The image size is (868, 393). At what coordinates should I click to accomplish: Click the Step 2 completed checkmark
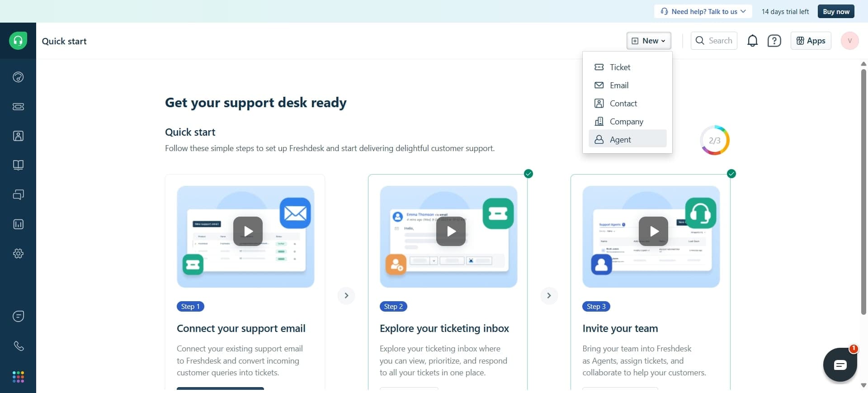528,174
